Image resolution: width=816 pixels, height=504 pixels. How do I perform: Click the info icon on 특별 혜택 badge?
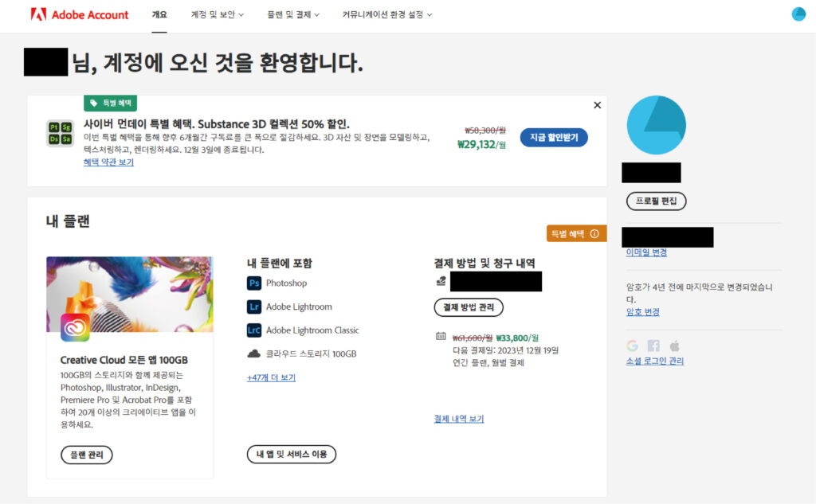pyautogui.click(x=594, y=234)
